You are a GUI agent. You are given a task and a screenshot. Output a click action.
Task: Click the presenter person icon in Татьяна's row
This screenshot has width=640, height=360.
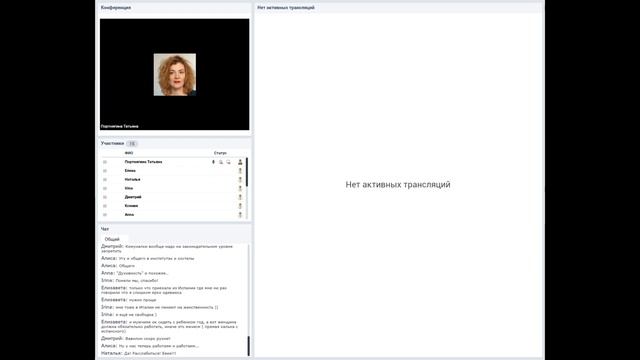240,162
